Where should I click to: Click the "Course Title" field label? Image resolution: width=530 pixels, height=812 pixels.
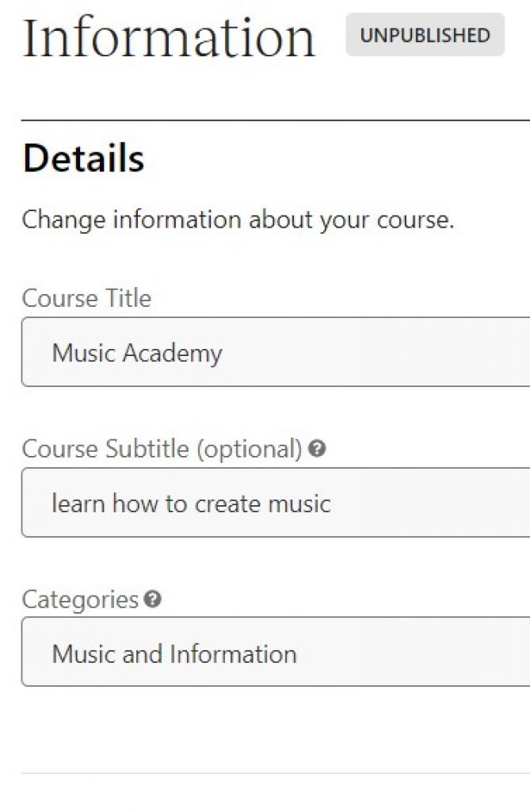pyautogui.click(x=86, y=298)
